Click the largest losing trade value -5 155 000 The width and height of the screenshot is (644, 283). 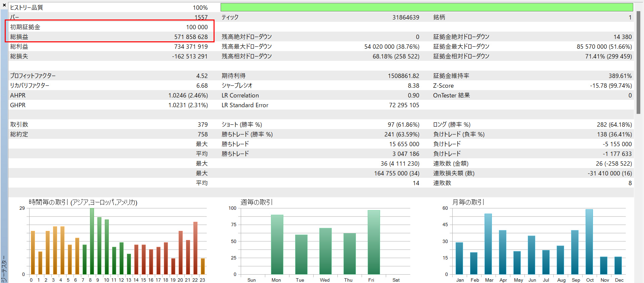coord(617,144)
